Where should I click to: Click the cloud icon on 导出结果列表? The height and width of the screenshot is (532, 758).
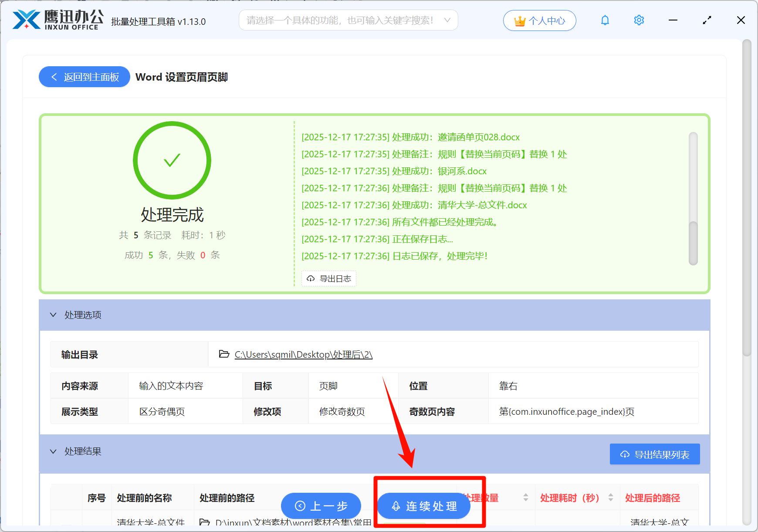point(624,454)
